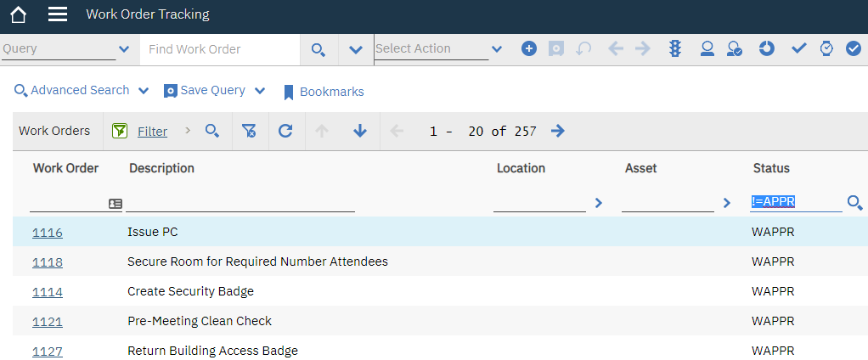Create a new work order with plus icon
Image resolution: width=868 pixels, height=360 pixels.
(529, 48)
